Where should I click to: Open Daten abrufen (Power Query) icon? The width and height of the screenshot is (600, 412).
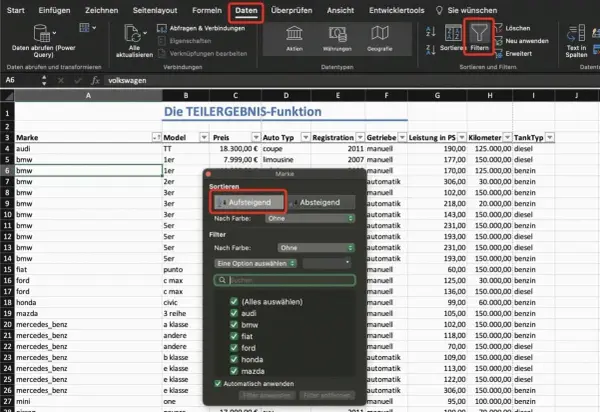(42, 33)
